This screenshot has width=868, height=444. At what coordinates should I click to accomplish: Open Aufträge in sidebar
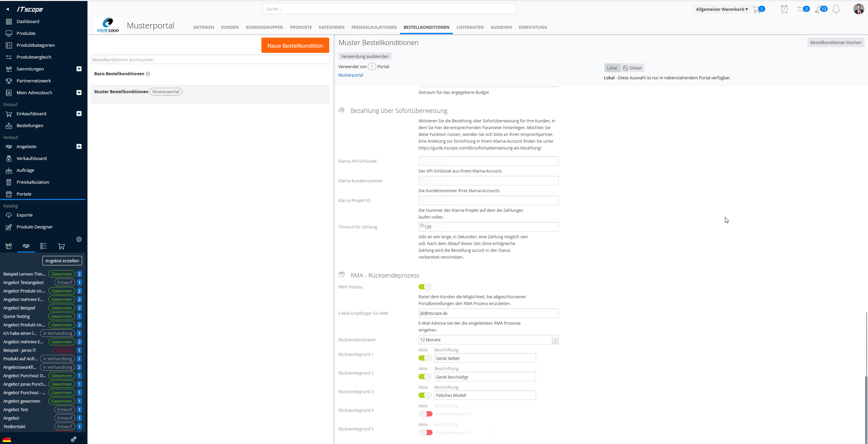(25, 170)
